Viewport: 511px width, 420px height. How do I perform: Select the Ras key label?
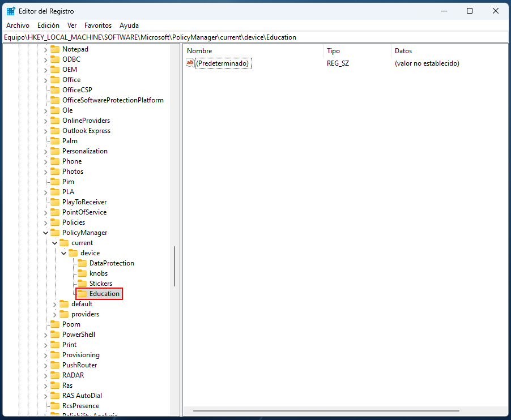pyautogui.click(x=67, y=385)
